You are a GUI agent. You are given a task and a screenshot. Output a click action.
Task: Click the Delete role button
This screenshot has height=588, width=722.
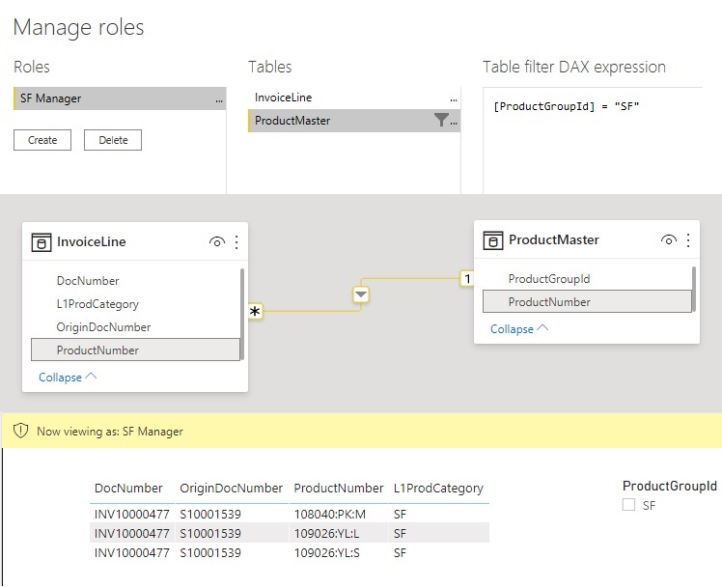[113, 140]
